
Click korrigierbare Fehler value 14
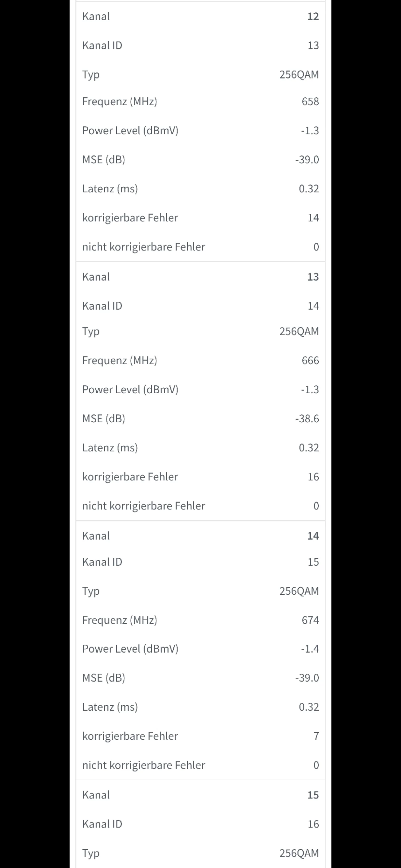pyautogui.click(x=313, y=218)
